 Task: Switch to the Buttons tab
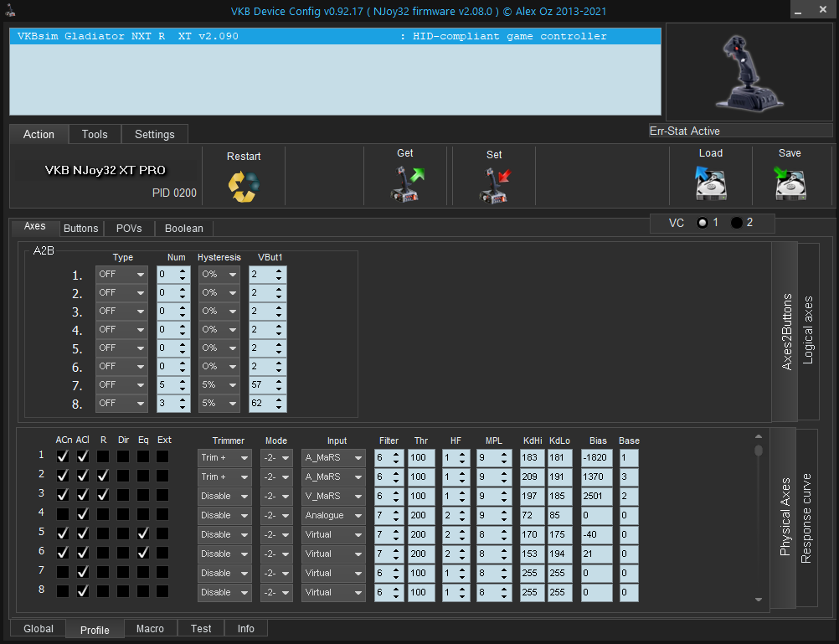80,229
